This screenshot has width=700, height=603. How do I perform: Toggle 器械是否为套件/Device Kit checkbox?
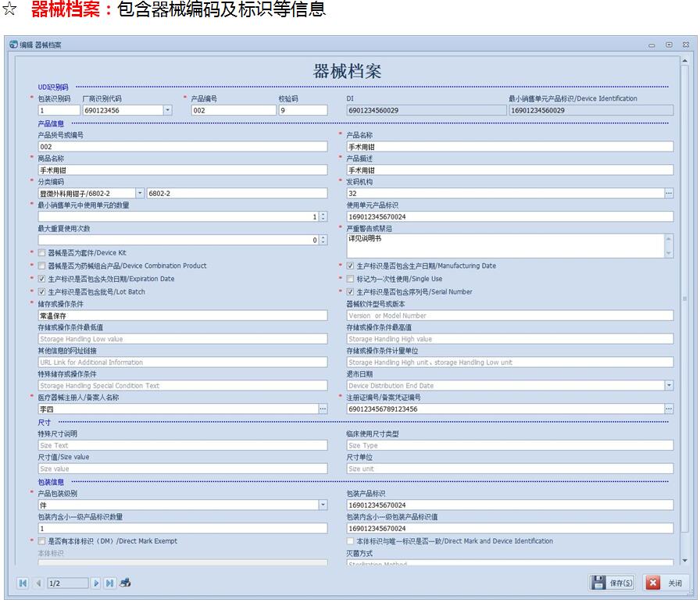click(x=41, y=252)
